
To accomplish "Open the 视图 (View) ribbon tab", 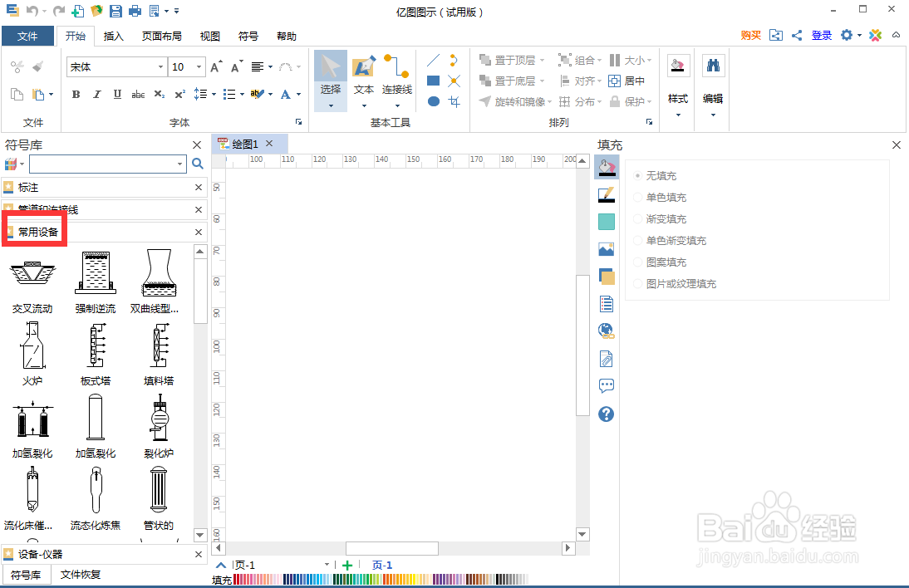I will (x=209, y=36).
